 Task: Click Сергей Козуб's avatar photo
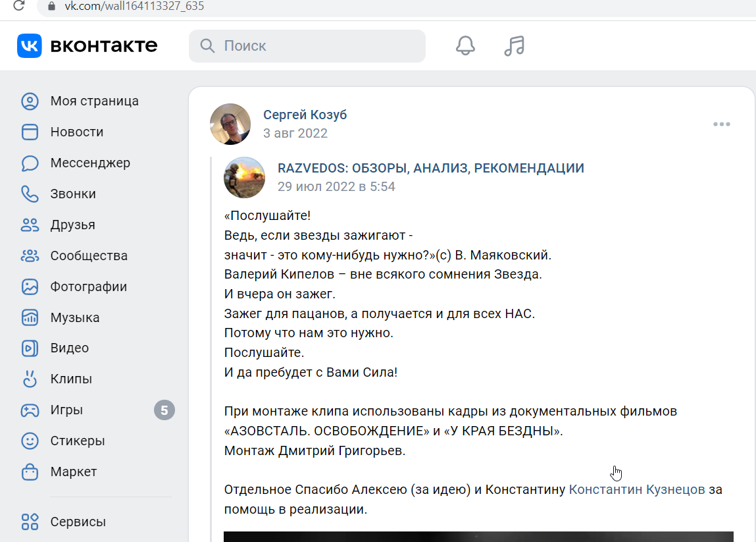[x=230, y=124]
